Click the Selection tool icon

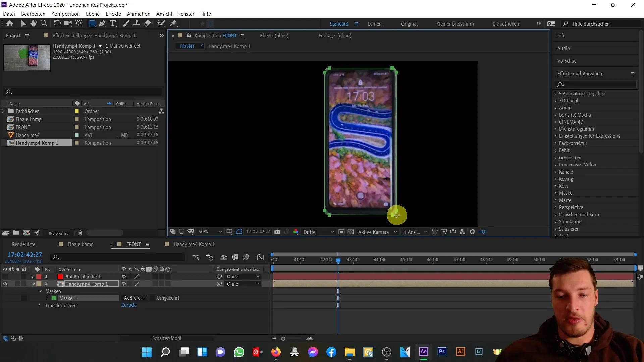tap(24, 24)
